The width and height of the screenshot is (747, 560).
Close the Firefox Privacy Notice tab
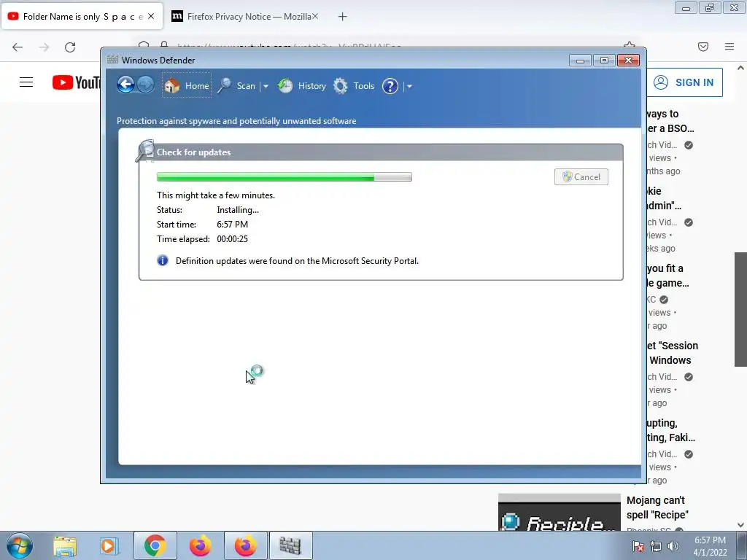tap(315, 16)
